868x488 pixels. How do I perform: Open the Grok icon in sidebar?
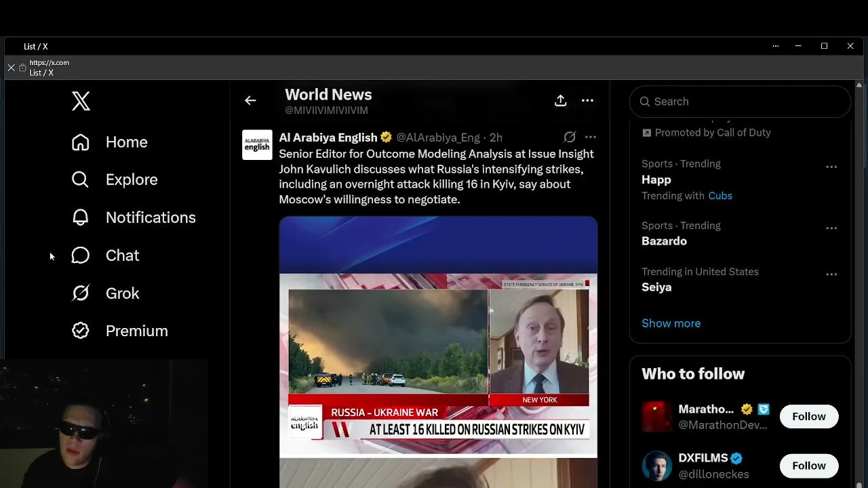[x=81, y=293]
